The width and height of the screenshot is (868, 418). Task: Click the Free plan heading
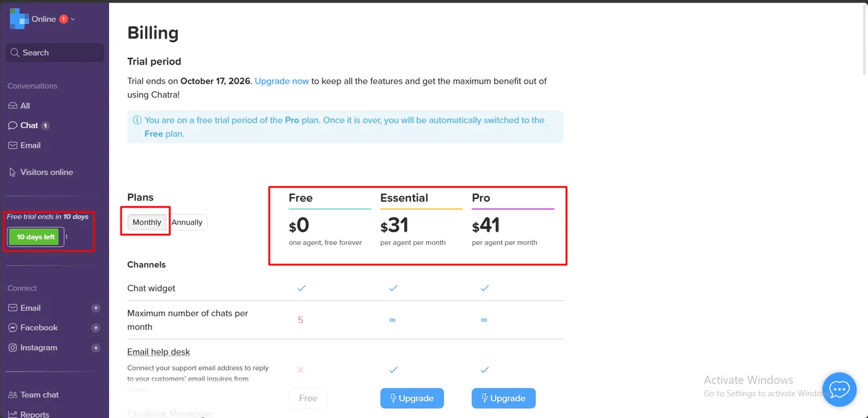click(x=301, y=198)
